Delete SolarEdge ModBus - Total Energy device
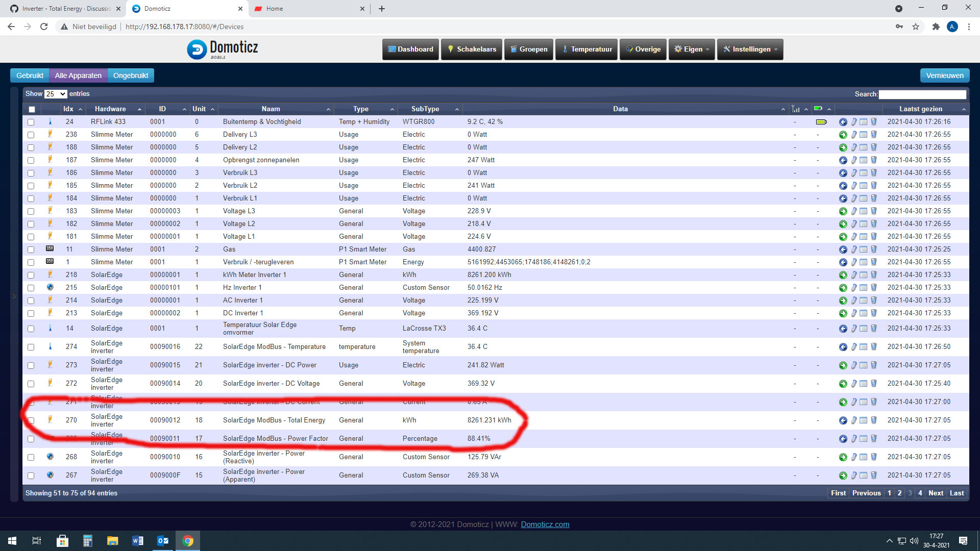The image size is (980, 551). [873, 420]
